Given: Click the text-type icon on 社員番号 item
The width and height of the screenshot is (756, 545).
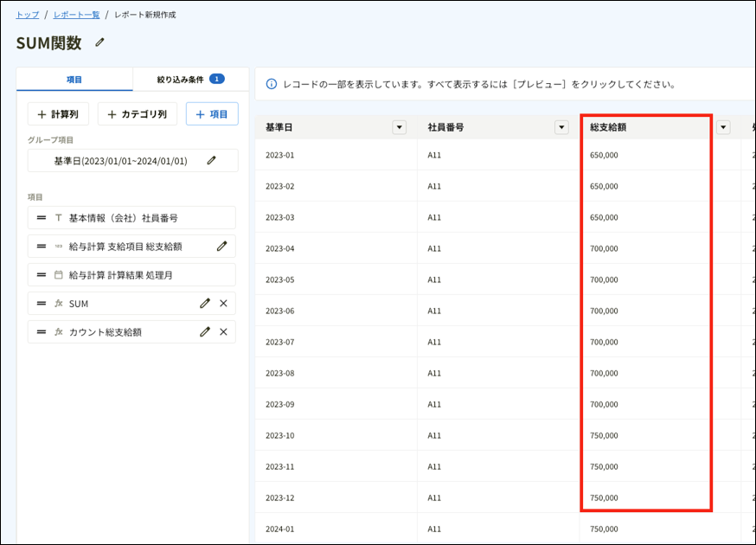Looking at the screenshot, I should [x=57, y=217].
